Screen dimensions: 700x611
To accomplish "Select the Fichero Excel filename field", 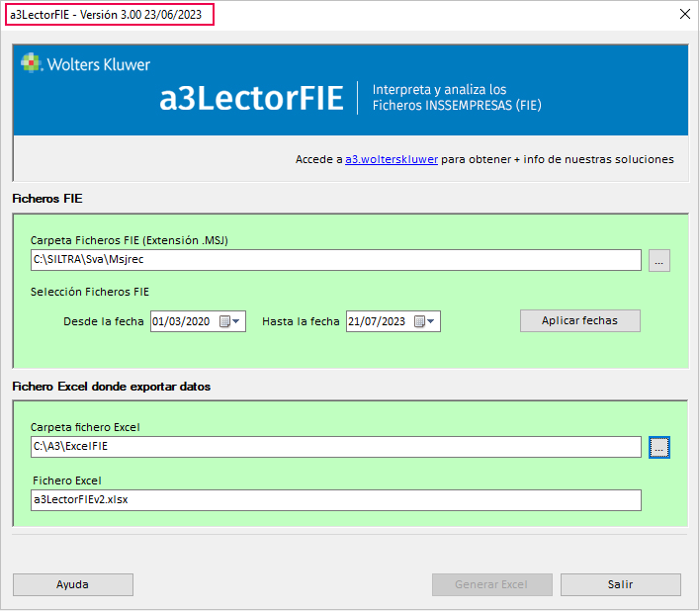I will click(x=336, y=500).
